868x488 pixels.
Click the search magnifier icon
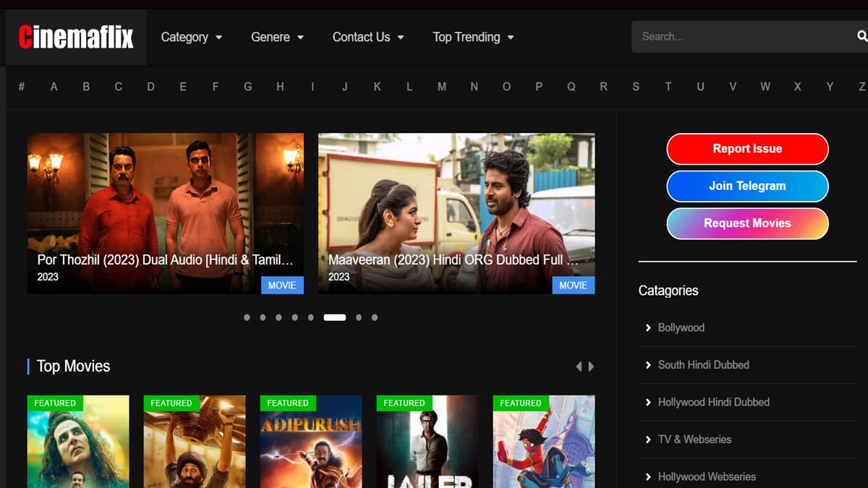pyautogui.click(x=861, y=36)
